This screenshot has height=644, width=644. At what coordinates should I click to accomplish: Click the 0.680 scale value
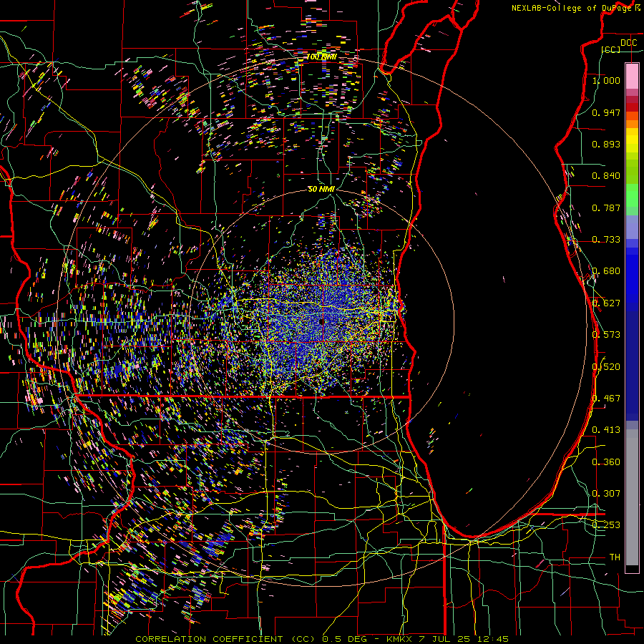tap(606, 271)
